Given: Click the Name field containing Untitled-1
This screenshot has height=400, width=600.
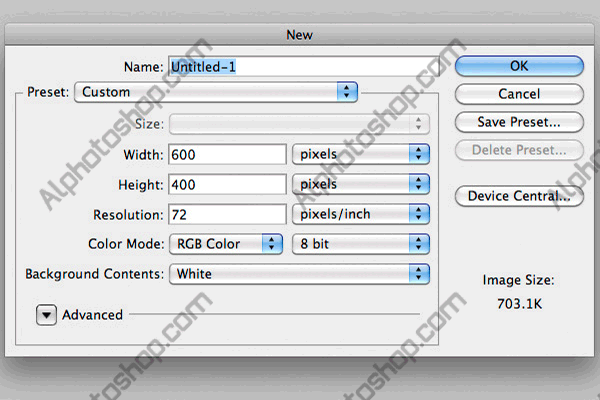Looking at the screenshot, I should 303,67.
